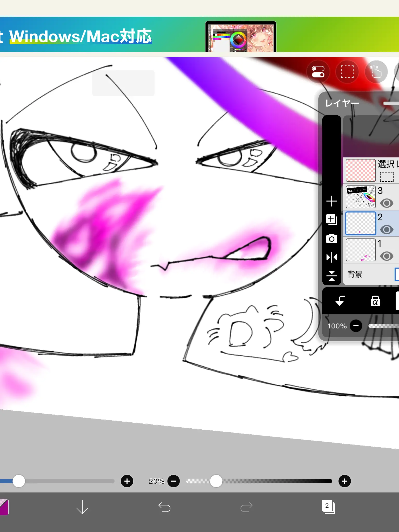Toggle the stabilizer switch icon
This screenshot has height=532, width=399.
click(x=318, y=72)
